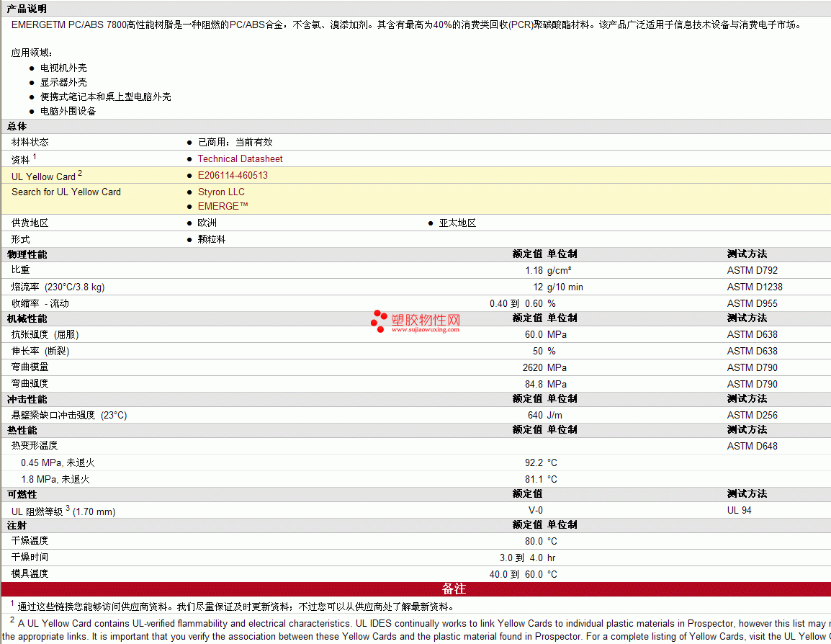
Task: Click the 电脑外围设备 bullet item
Action: (68, 111)
